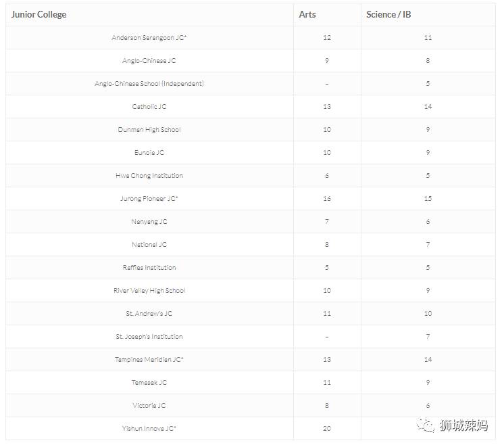Click the Eunoia JC name
Screen dimensions: 504x447
tap(149, 153)
